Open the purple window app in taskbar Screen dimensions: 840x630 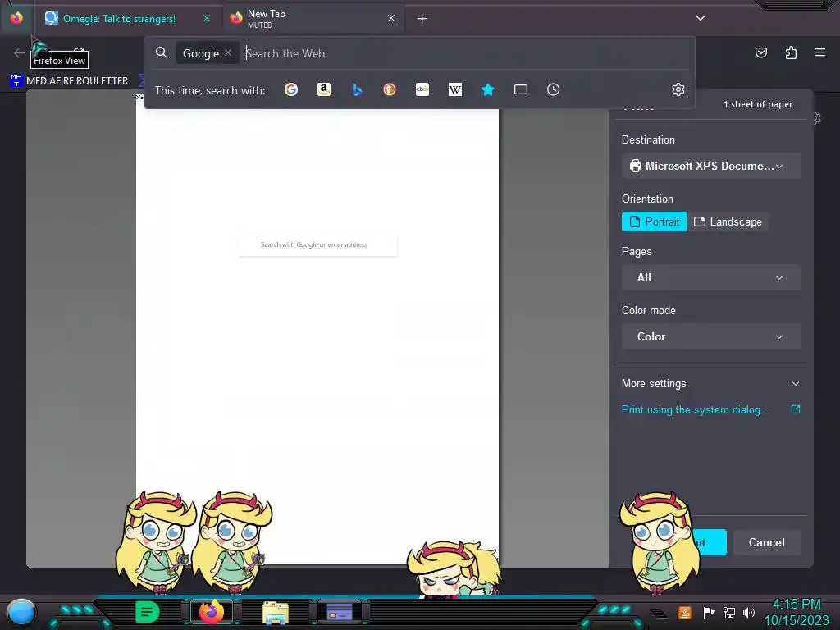[340, 612]
